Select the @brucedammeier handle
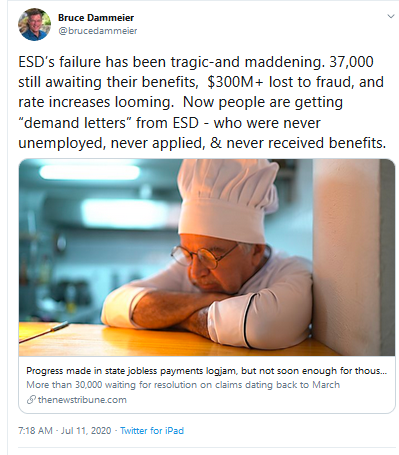Image resolution: width=399 pixels, height=455 pixels. coord(98,31)
